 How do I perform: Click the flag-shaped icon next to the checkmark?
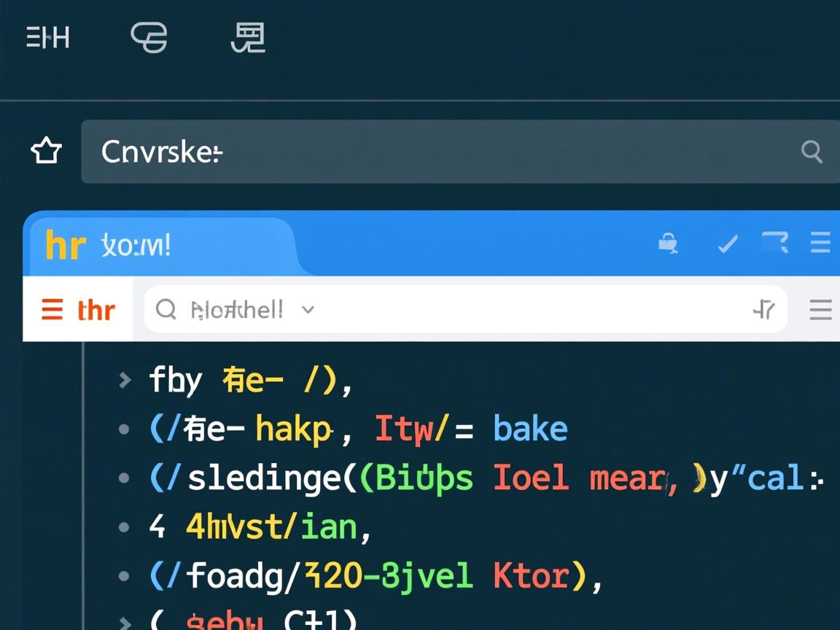tap(774, 243)
